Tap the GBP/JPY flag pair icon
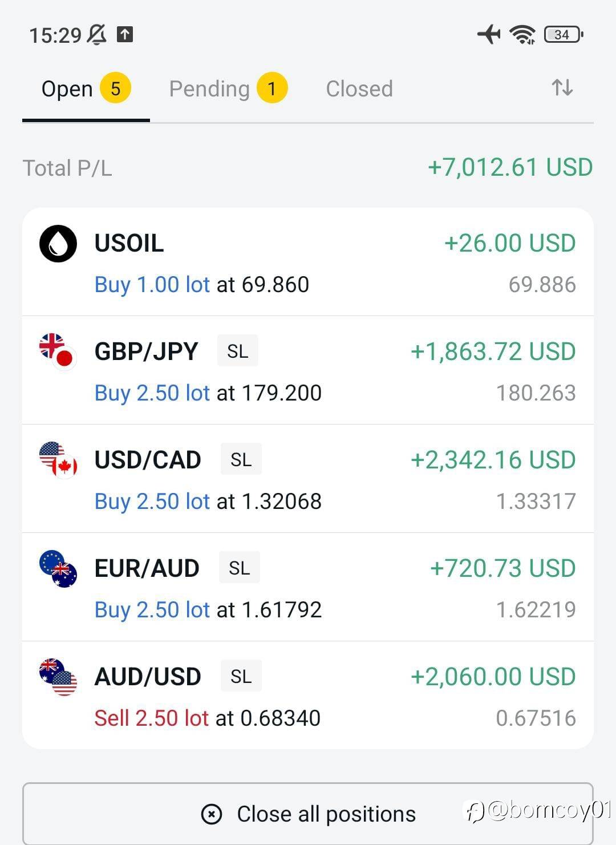 pos(58,351)
